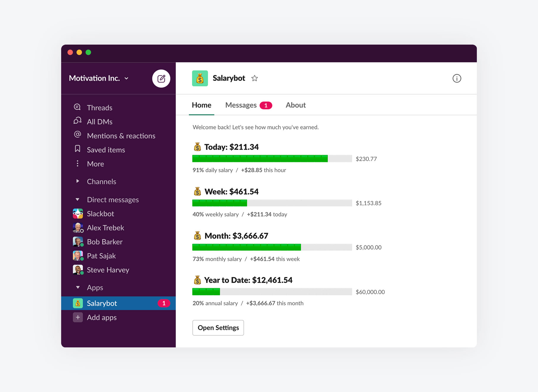Click Steve Harvey's avatar
Viewport: 538px width, 392px height.
click(x=78, y=270)
